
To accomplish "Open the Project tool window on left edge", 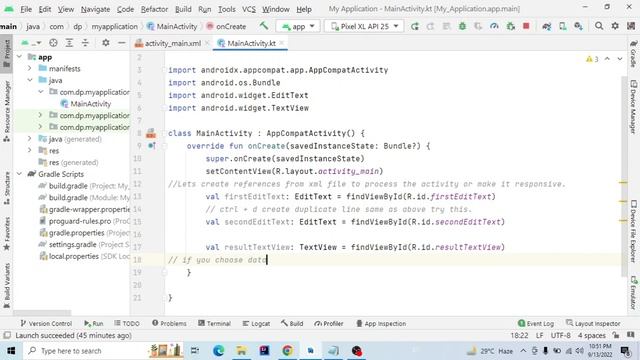I will click(7, 54).
